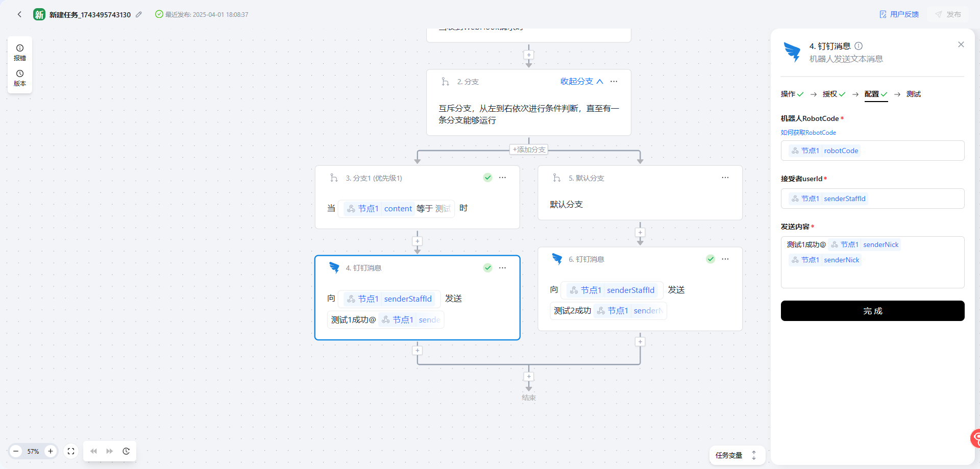This screenshot has height=469, width=980.
Task: Click the 接受者userId input field
Action: 872,199
